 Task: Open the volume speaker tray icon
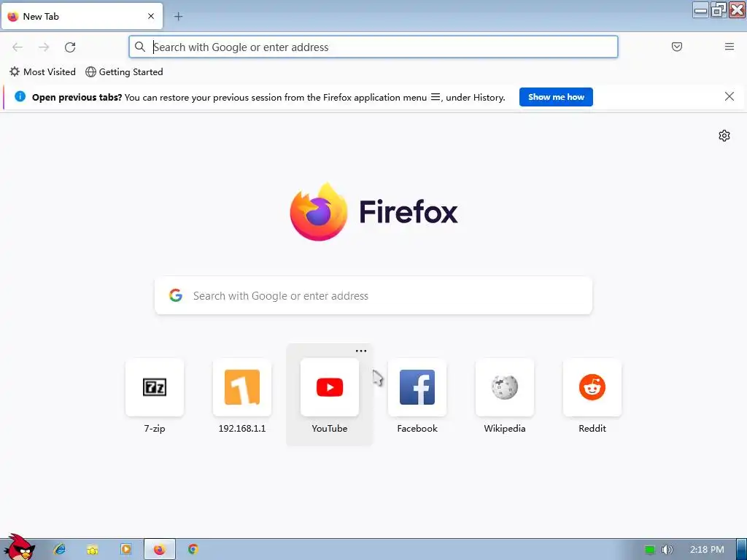click(x=667, y=550)
